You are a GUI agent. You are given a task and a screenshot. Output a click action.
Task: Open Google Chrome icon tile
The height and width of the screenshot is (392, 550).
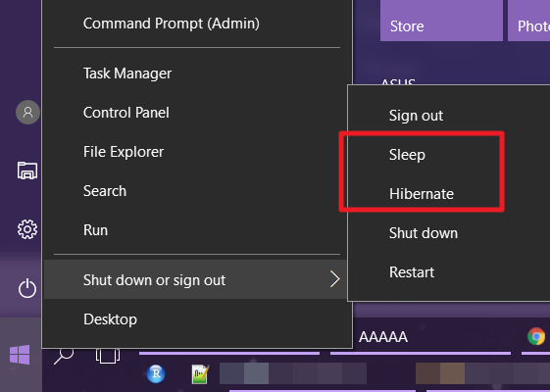click(536, 336)
